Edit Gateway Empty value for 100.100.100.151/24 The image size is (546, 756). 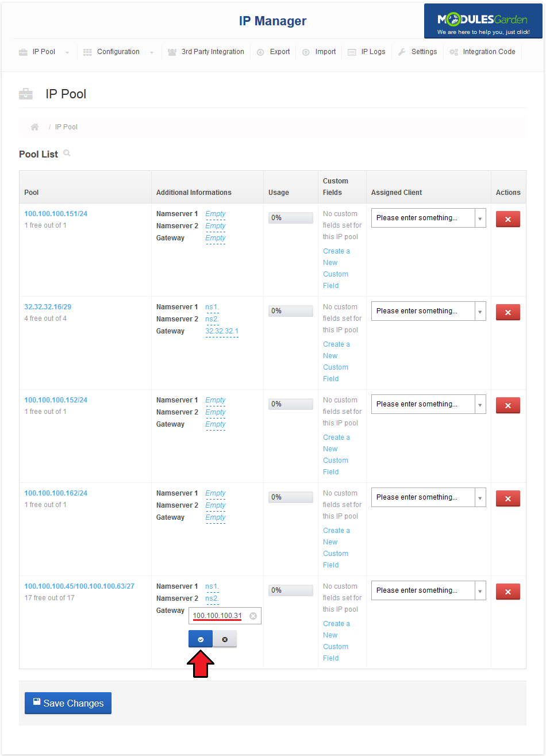click(216, 238)
